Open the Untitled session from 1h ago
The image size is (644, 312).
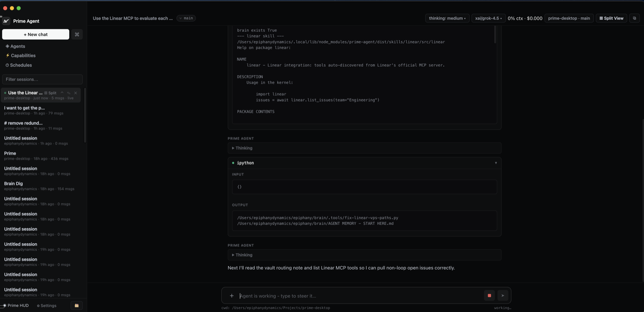click(41, 140)
